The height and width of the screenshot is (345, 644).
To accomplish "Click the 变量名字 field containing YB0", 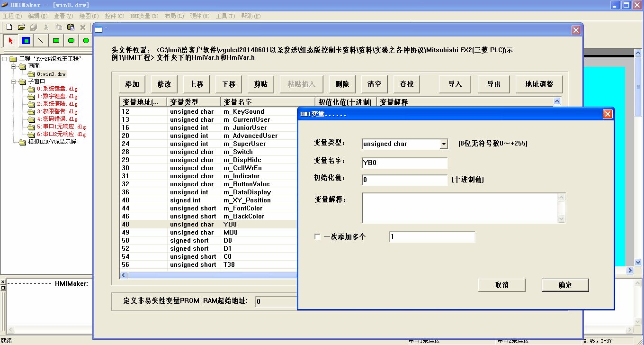I will pyautogui.click(x=404, y=163).
